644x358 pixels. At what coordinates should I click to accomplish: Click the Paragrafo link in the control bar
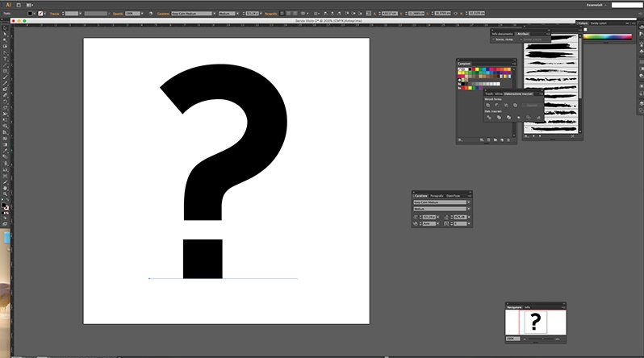[270, 14]
